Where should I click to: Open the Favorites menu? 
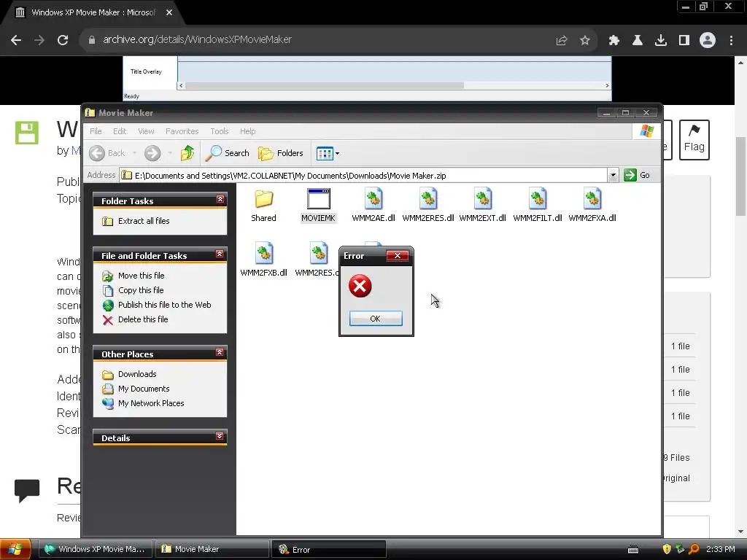click(x=182, y=131)
